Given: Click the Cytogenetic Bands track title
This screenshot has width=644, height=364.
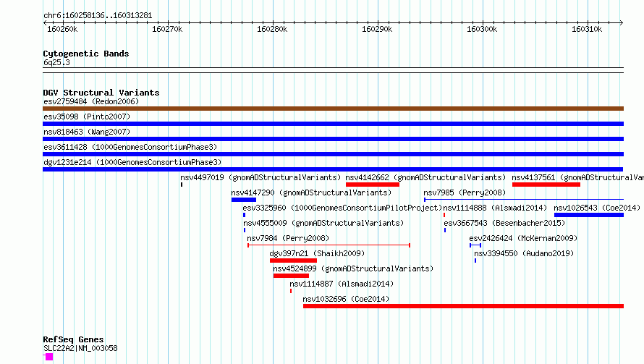Looking at the screenshot, I should [86, 54].
